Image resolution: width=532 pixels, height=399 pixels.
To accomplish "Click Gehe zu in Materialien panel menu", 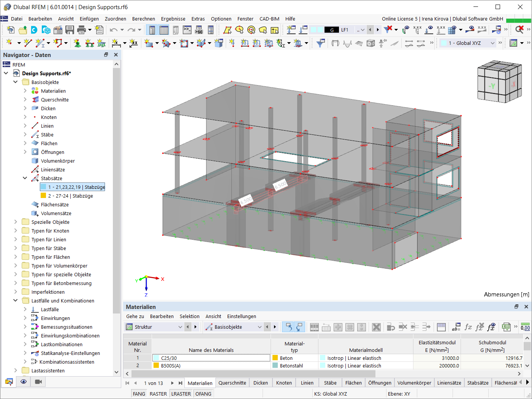I will click(x=135, y=316).
